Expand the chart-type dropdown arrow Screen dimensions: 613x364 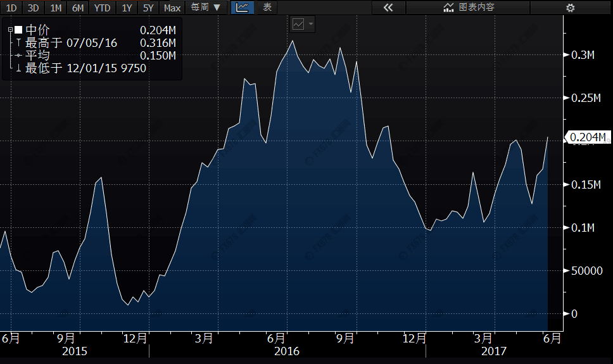tap(311, 24)
